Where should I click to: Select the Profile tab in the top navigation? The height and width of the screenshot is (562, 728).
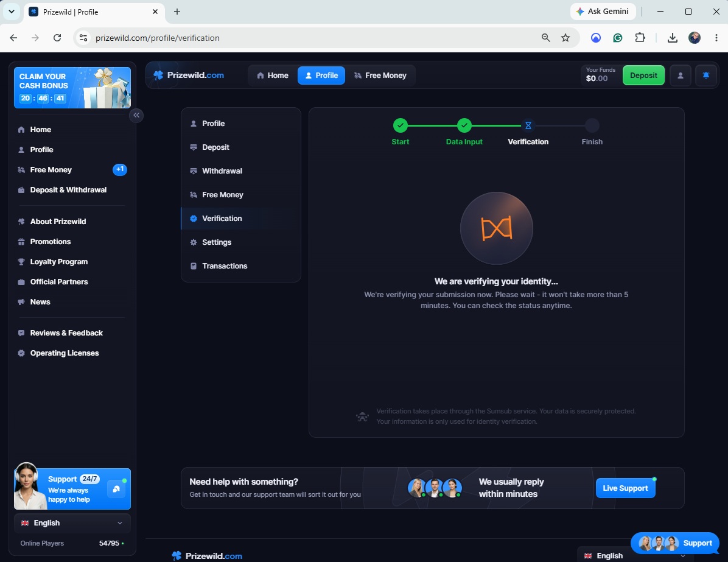coord(321,76)
